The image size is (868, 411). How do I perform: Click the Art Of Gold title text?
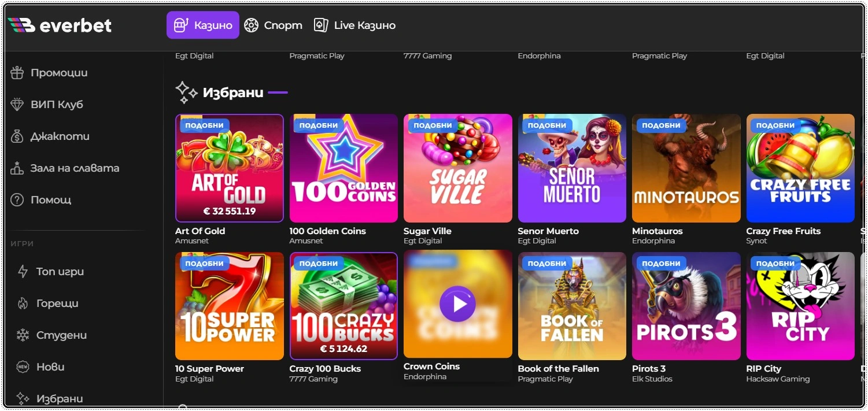(x=200, y=231)
